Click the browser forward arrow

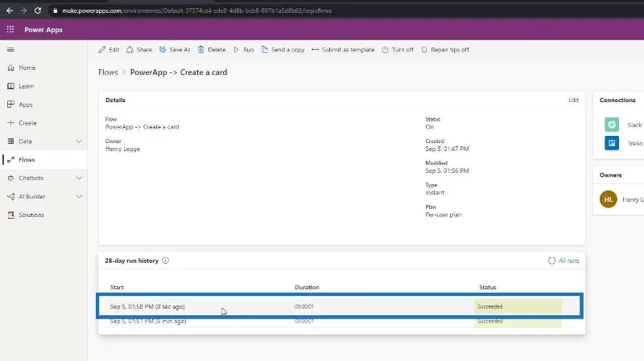point(23,10)
